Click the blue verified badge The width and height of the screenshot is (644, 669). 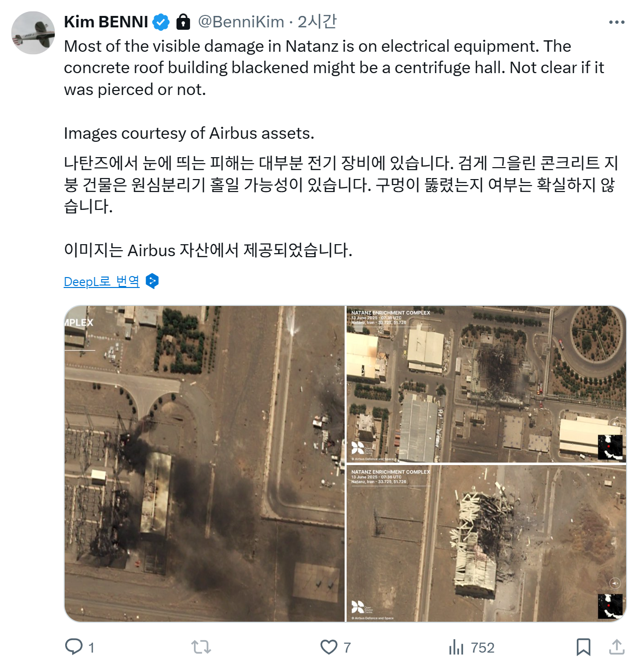pos(161,22)
